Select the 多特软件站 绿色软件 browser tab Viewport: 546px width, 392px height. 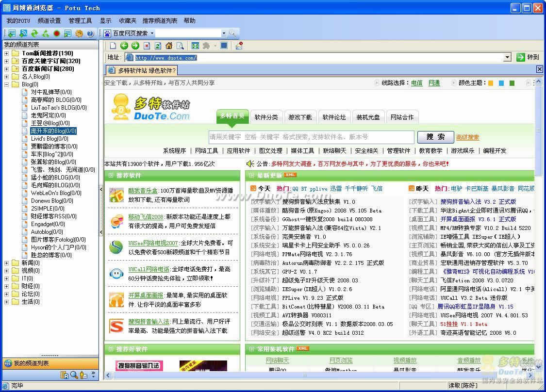tap(142, 71)
